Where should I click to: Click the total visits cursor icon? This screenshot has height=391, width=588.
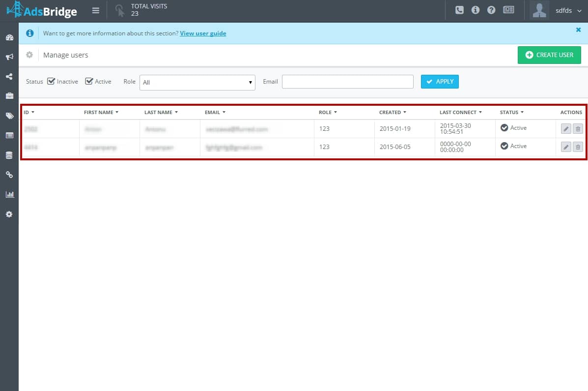120,10
